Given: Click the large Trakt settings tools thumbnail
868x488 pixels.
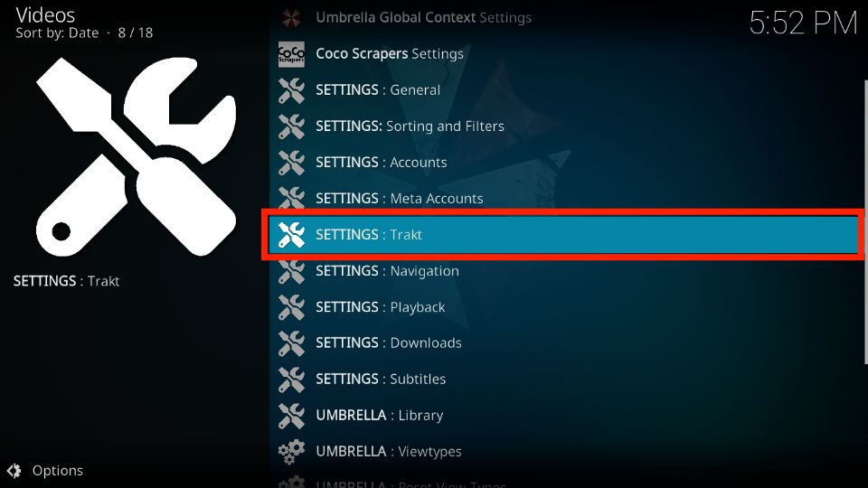Looking at the screenshot, I should [x=137, y=156].
